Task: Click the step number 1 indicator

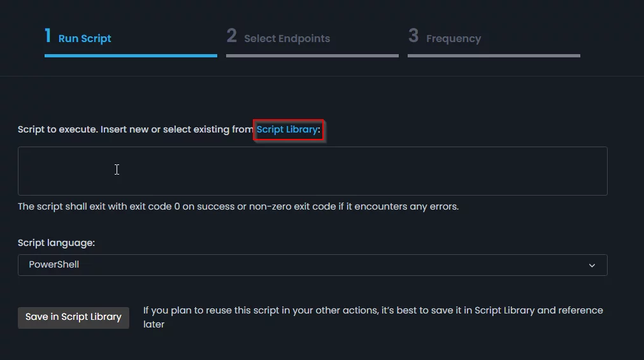Action: pos(48,36)
